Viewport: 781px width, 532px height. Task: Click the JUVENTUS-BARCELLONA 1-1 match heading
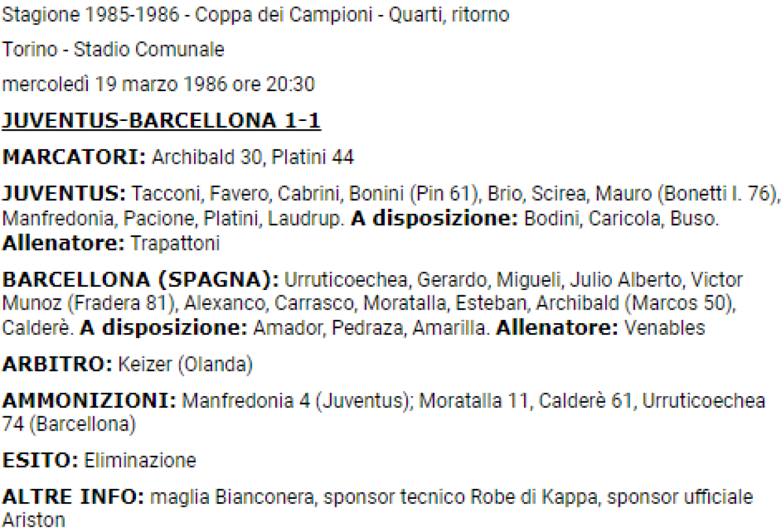[161, 122]
